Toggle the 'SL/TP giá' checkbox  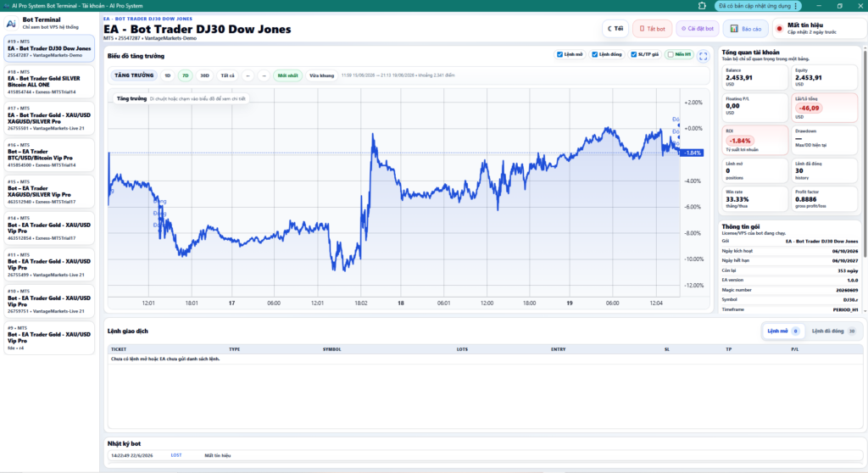coord(634,55)
